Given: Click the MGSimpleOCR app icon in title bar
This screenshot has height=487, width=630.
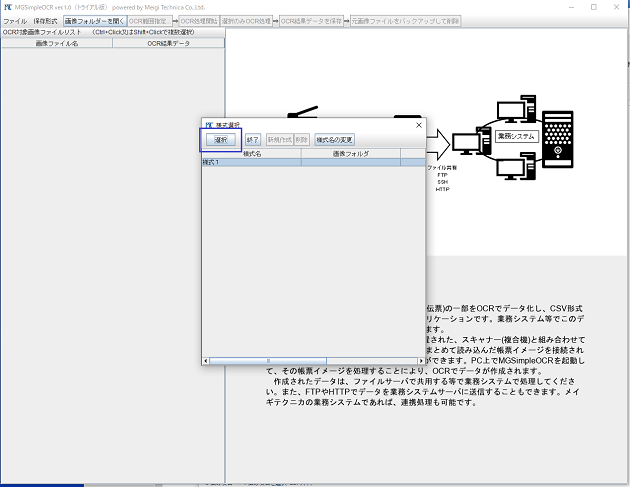Looking at the screenshot, I should tap(8, 7).
